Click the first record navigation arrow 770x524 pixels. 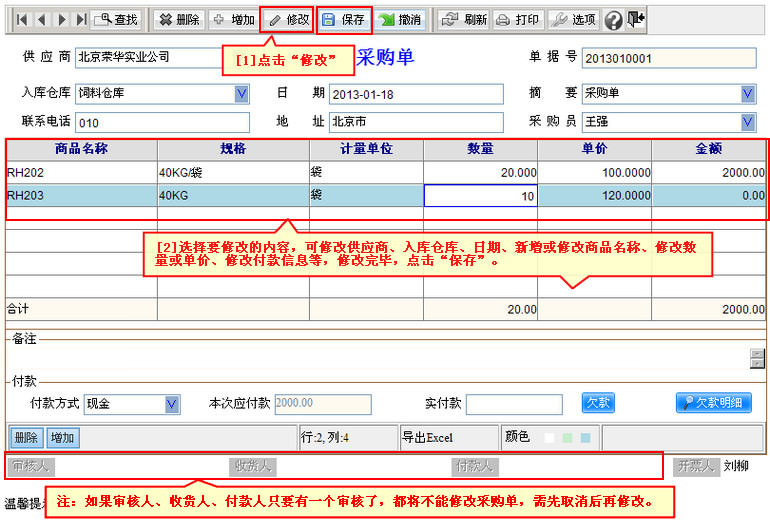point(21,19)
